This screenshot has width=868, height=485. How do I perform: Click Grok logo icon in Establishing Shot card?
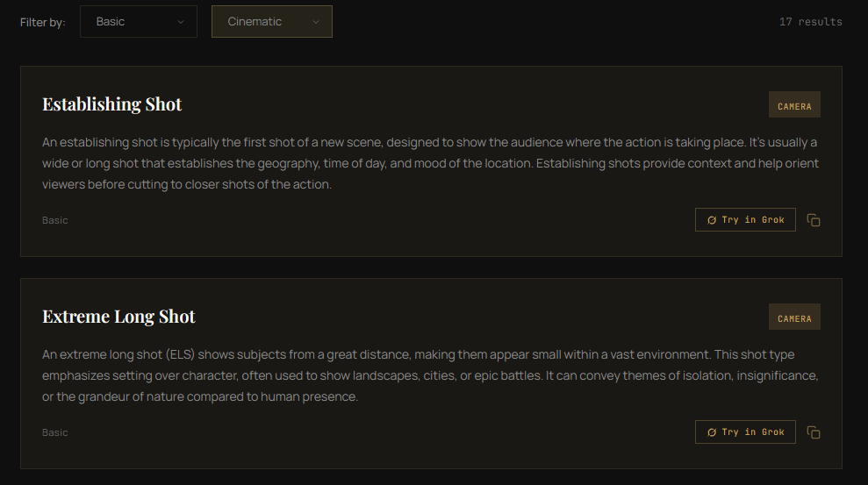(712, 220)
